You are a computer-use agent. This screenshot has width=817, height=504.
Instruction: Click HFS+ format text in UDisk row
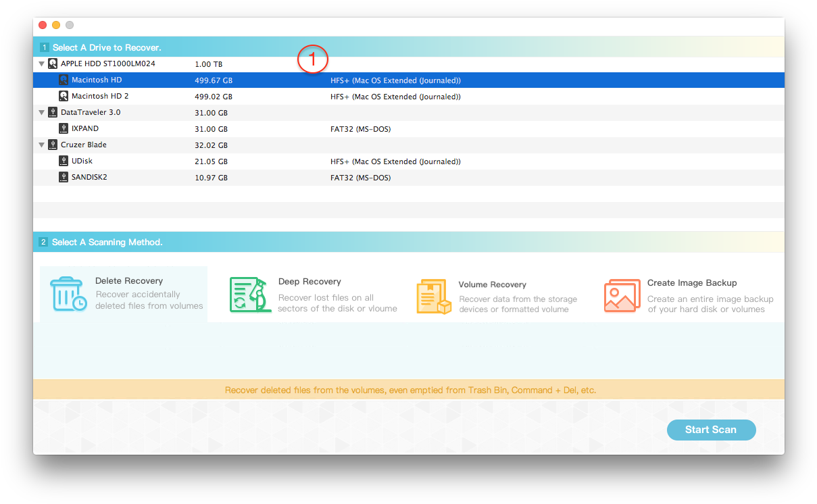(395, 161)
